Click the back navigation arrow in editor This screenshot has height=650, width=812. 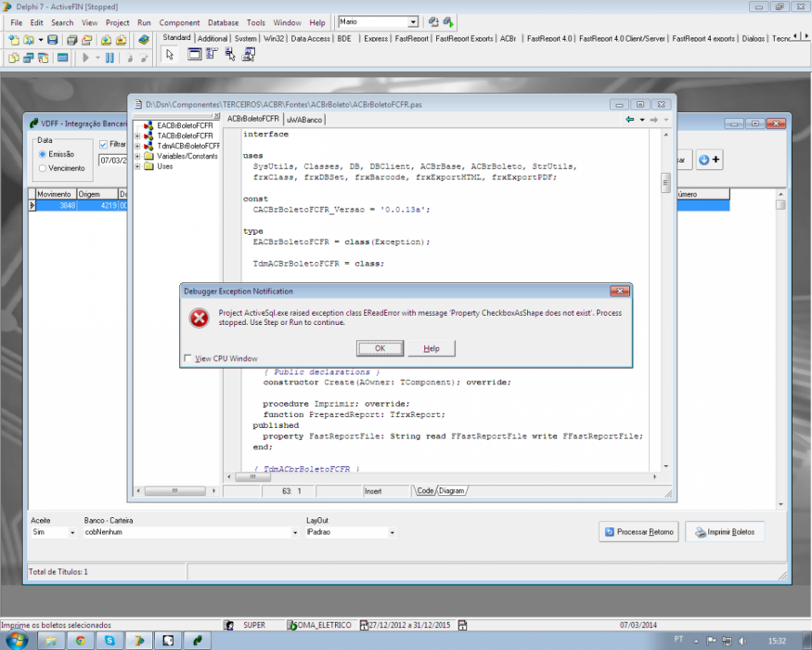tap(630, 120)
